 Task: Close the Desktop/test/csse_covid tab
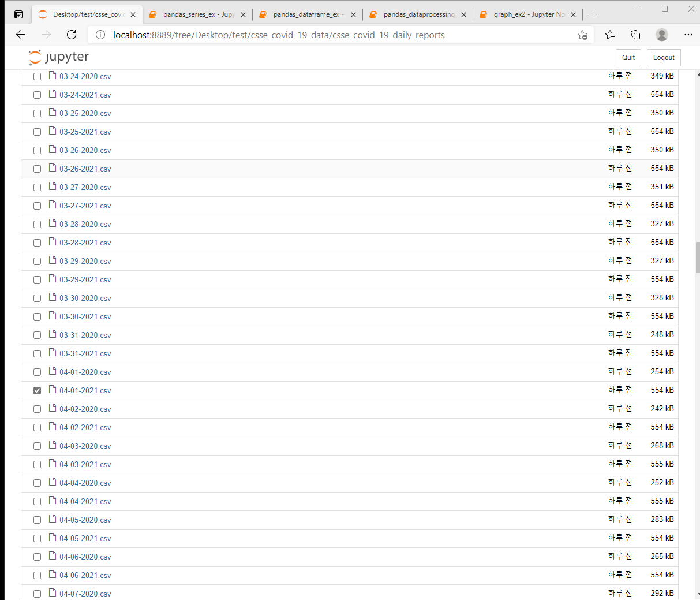pyautogui.click(x=133, y=14)
